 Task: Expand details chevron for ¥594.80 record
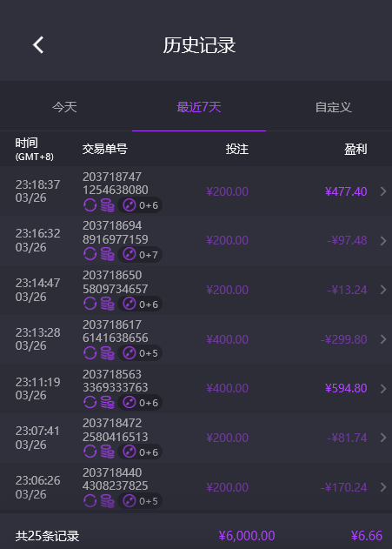coord(383,389)
